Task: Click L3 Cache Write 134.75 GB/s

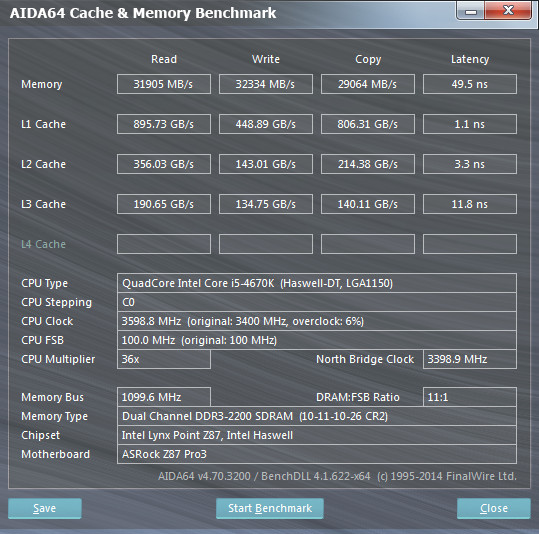Action: coord(266,204)
